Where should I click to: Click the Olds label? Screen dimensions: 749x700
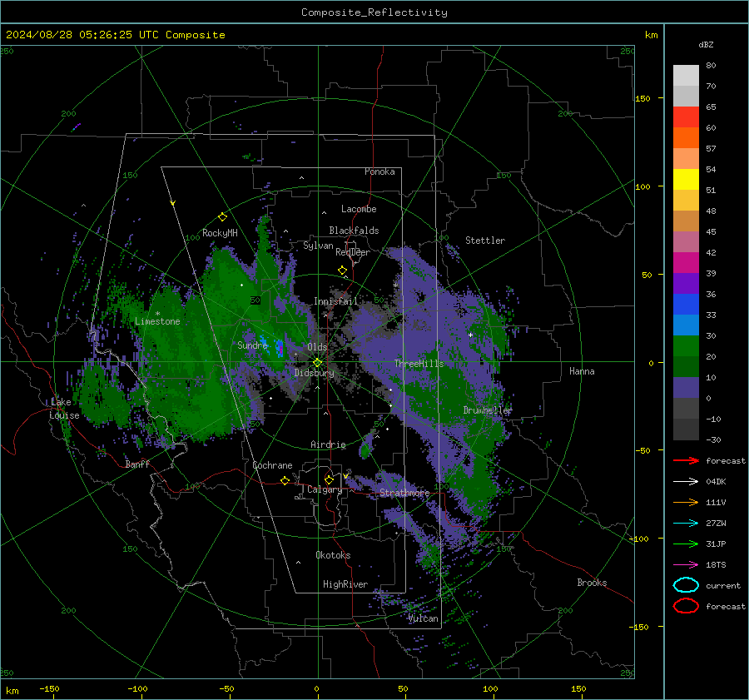click(x=317, y=347)
